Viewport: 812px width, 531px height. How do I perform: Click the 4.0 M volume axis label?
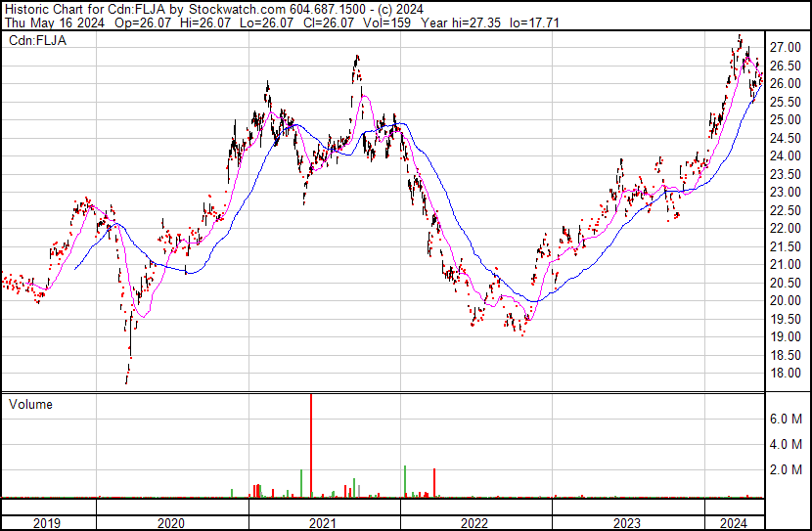tap(787, 444)
